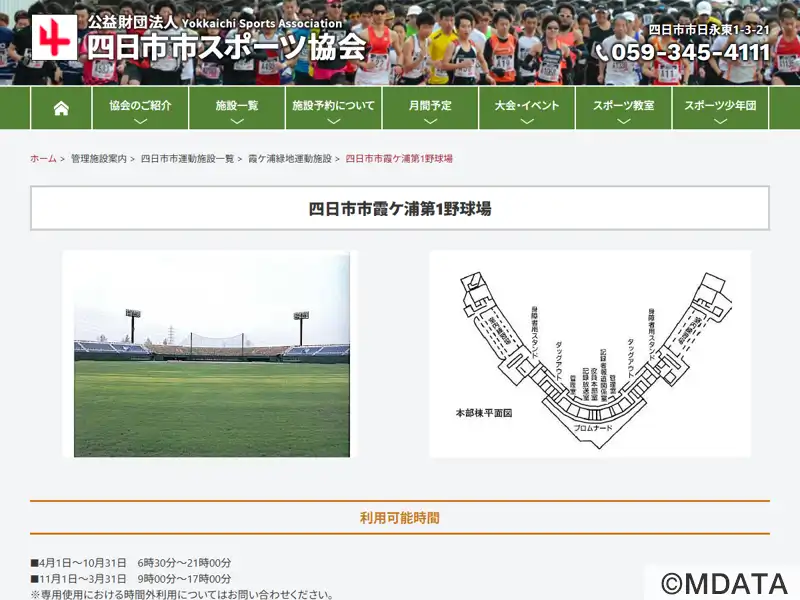Open the 月間予定 menu item

pyautogui.click(x=430, y=108)
